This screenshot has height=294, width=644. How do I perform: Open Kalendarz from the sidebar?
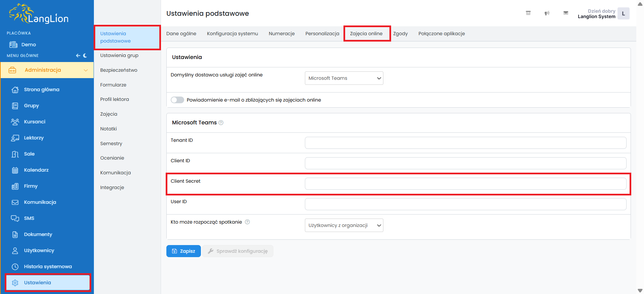pos(36,170)
